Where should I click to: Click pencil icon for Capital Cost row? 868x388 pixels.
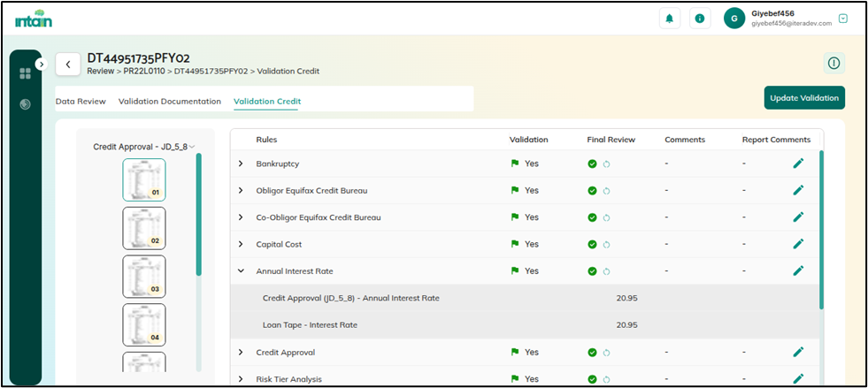(x=798, y=244)
